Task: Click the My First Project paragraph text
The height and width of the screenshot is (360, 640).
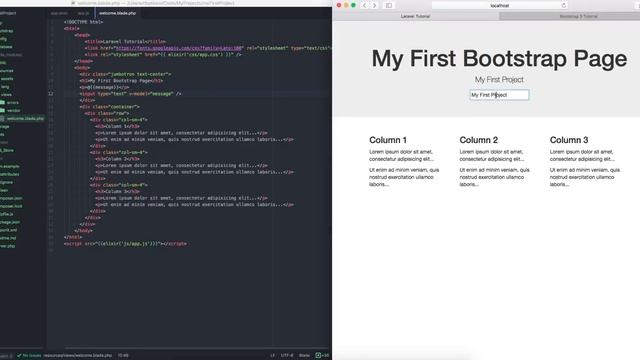Action: [x=499, y=80]
